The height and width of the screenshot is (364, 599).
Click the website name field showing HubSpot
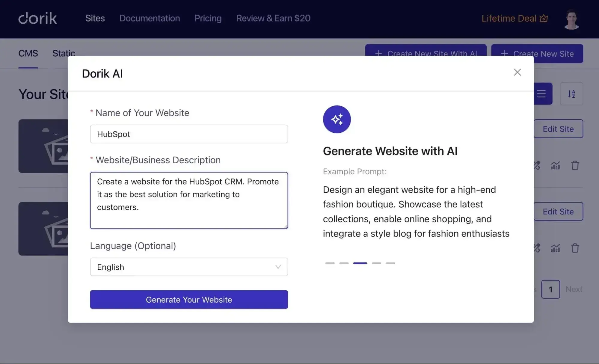point(189,134)
